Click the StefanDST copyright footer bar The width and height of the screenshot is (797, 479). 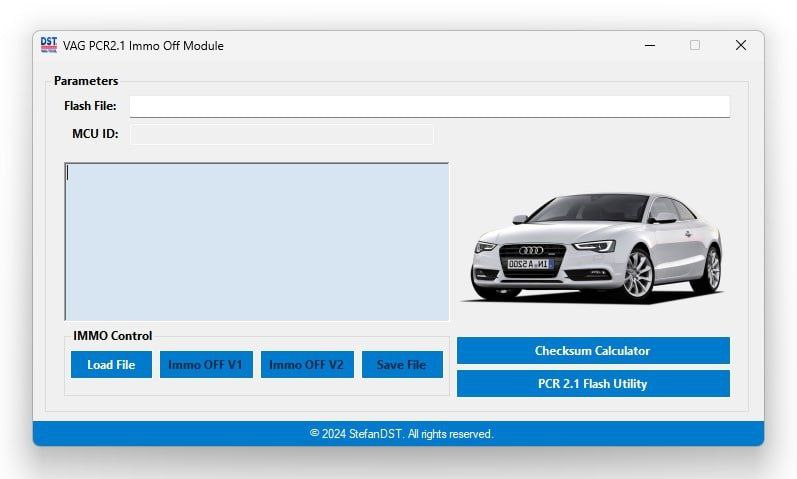pyautogui.click(x=400, y=434)
